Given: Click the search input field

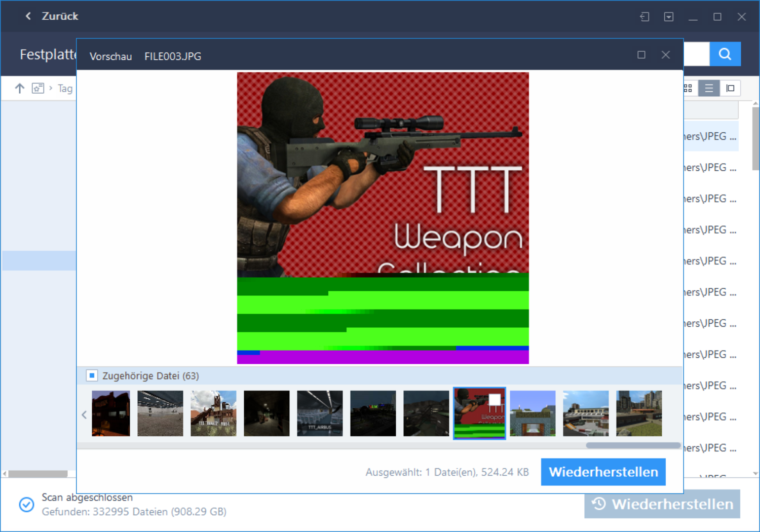Looking at the screenshot, I should 697,54.
